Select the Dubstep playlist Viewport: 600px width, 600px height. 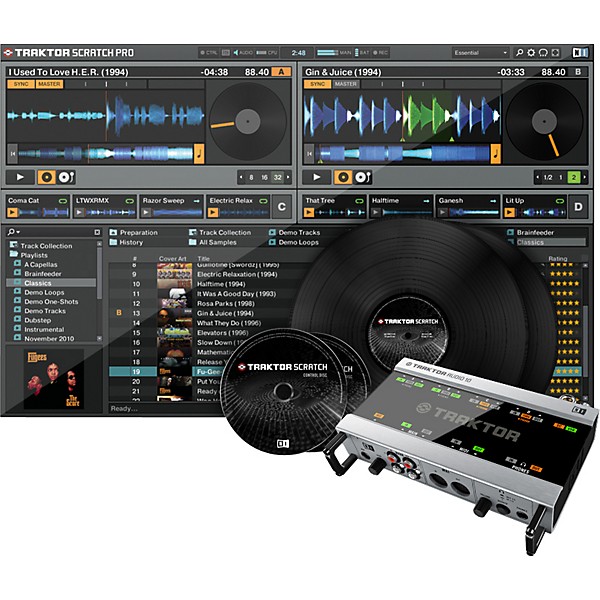38,319
